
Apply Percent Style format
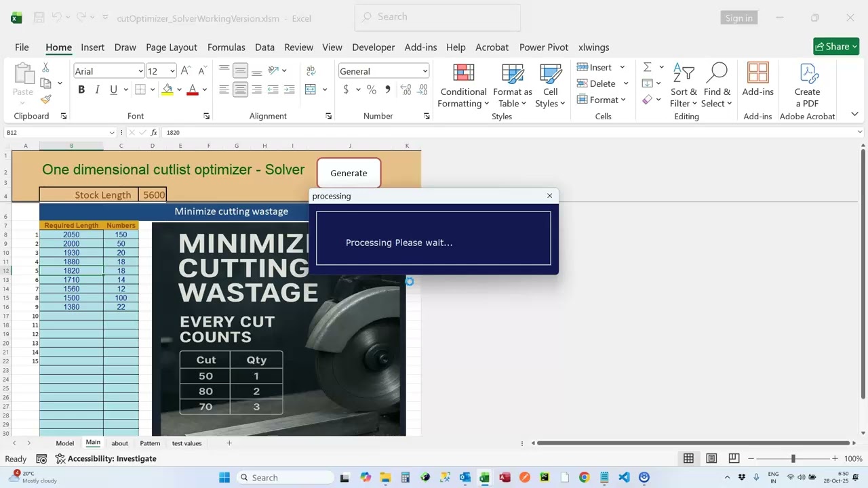click(x=372, y=89)
